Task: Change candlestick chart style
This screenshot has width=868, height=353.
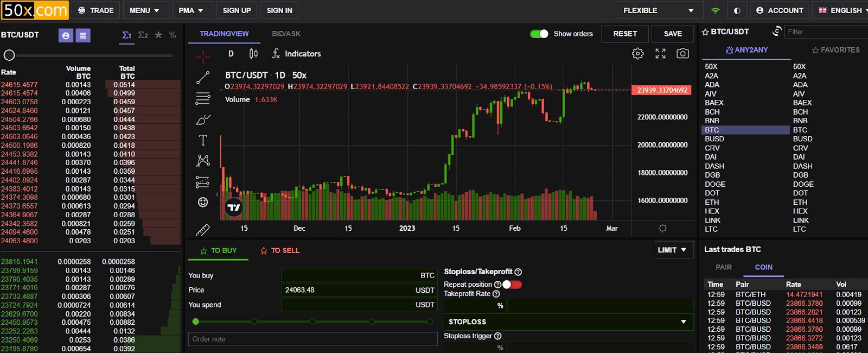Action: pos(253,53)
